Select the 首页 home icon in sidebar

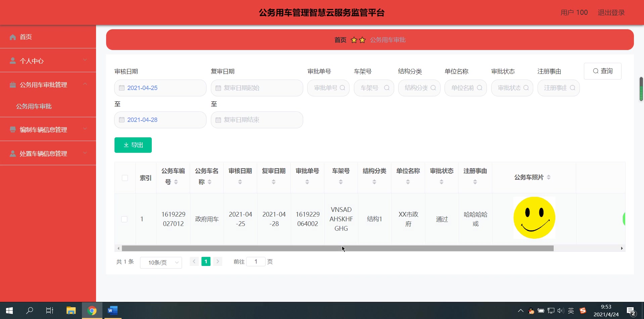[x=13, y=37]
